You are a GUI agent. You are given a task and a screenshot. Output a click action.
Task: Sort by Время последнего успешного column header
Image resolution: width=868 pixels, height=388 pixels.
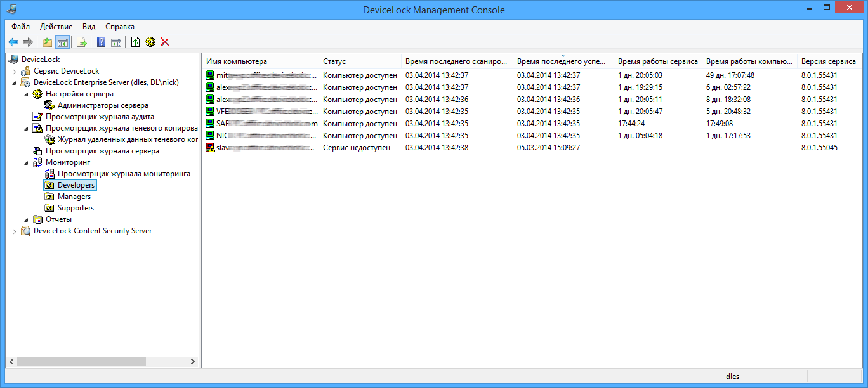[x=563, y=61]
